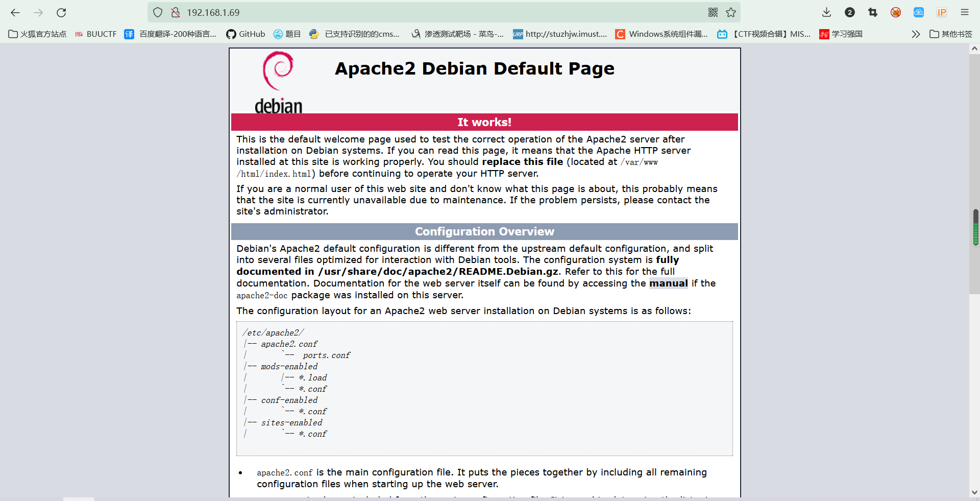Open the tracking protection shield icon

click(x=158, y=12)
